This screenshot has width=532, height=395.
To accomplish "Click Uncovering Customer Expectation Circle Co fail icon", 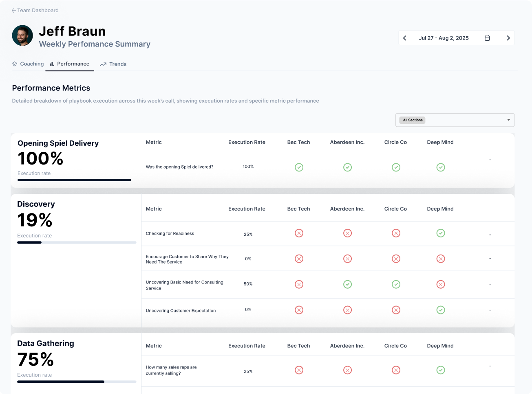I will [396, 310].
